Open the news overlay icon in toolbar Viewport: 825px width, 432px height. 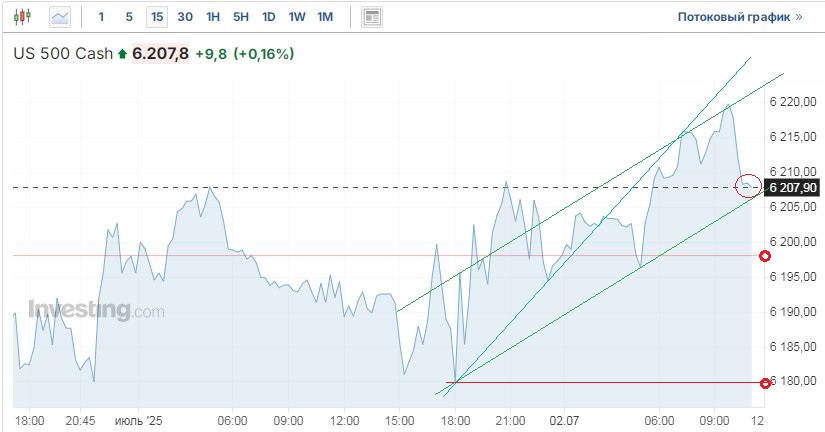click(372, 17)
